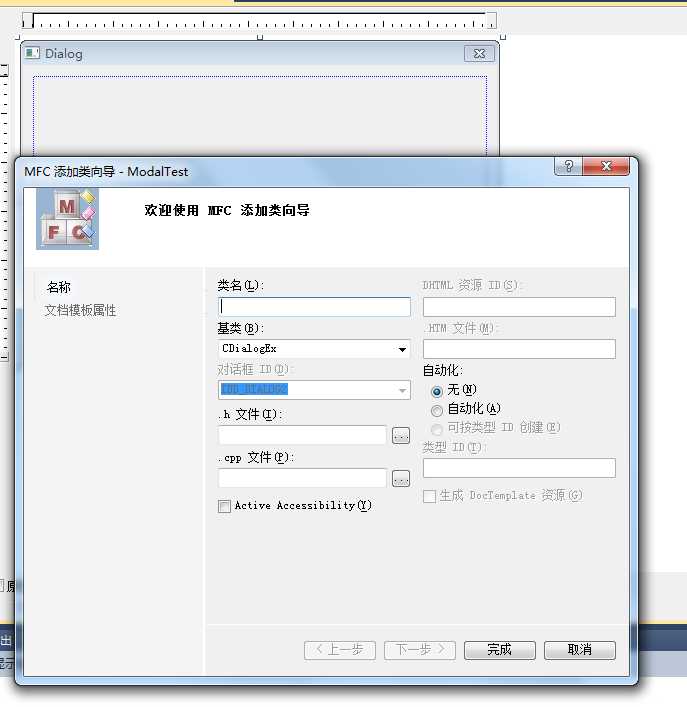This screenshot has width=687, height=707.
Task: Click the 类名(L): label
Action: [x=240, y=285]
